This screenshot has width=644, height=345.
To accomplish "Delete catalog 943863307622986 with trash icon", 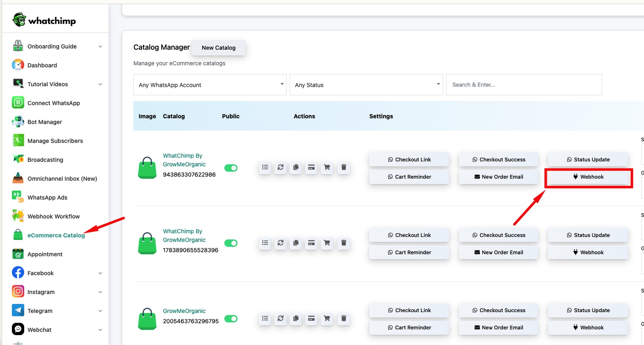I will click(x=344, y=168).
